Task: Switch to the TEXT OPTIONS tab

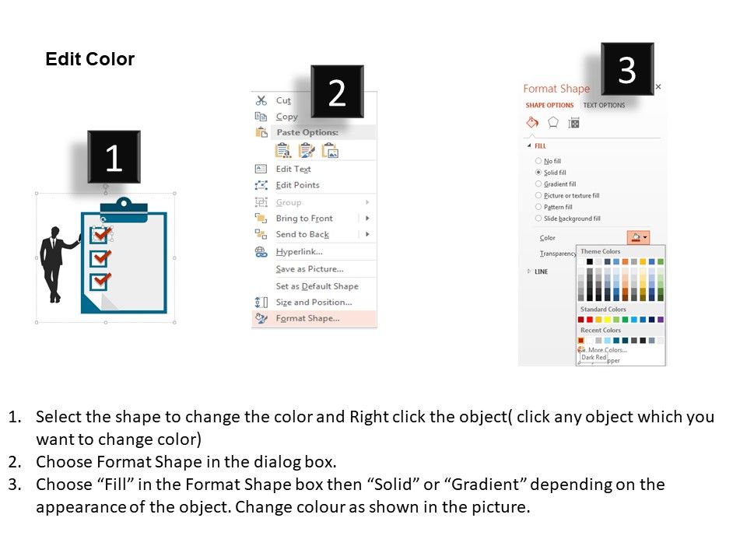Action: (604, 105)
